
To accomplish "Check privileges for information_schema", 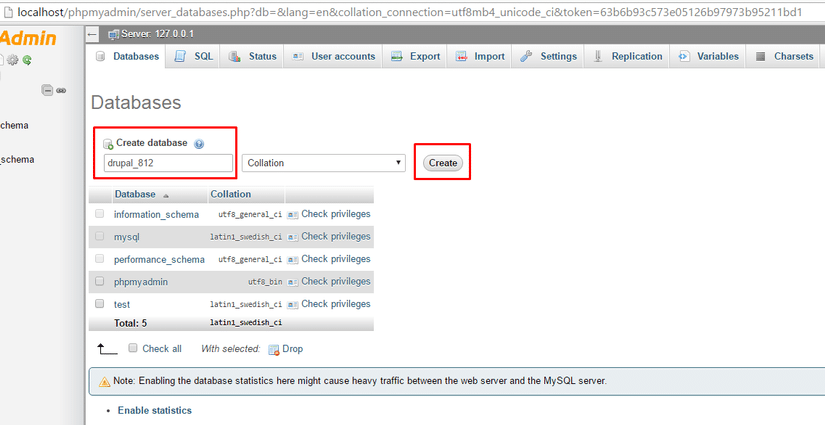I will [336, 214].
